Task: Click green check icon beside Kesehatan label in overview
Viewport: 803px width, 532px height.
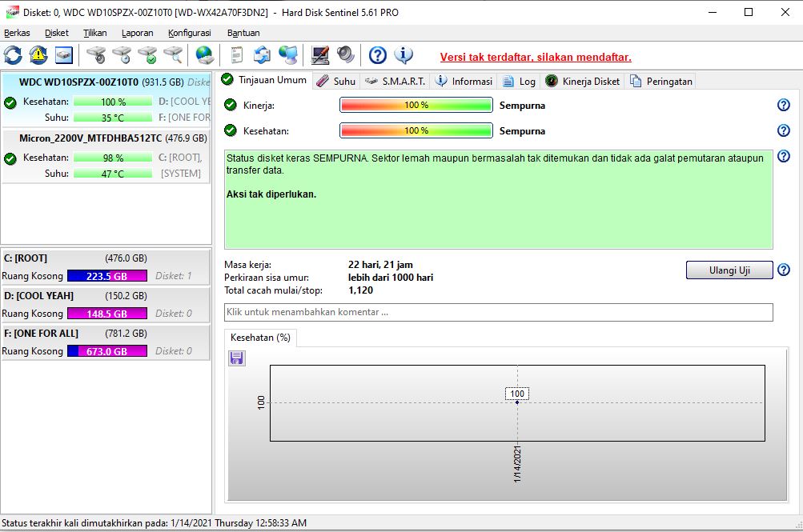Action: 231,130
